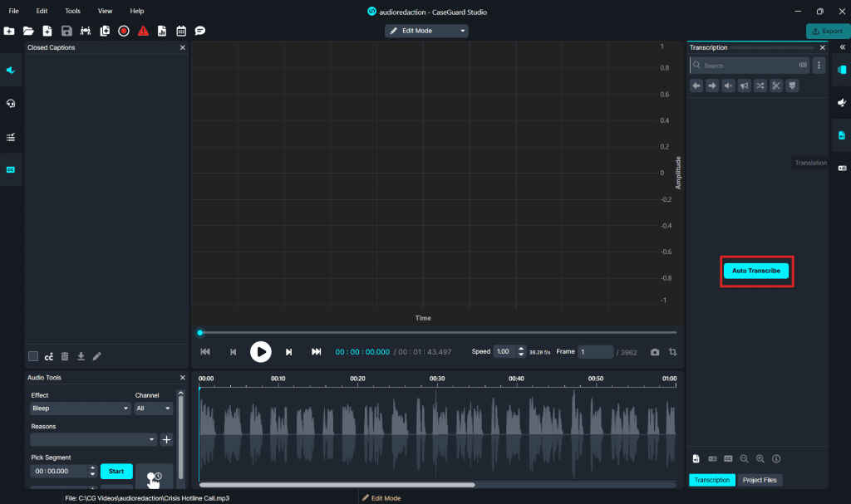This screenshot has width=851, height=504.
Task: Toggle the CC panel in left sidebar
Action: point(11,169)
